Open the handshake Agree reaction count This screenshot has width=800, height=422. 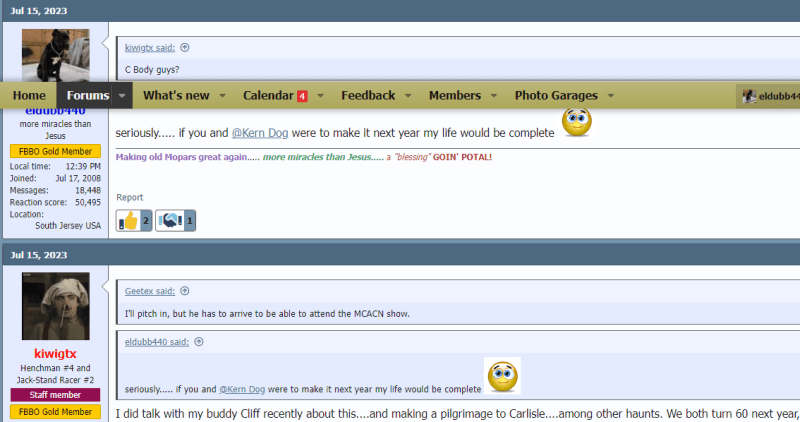pyautogui.click(x=176, y=221)
